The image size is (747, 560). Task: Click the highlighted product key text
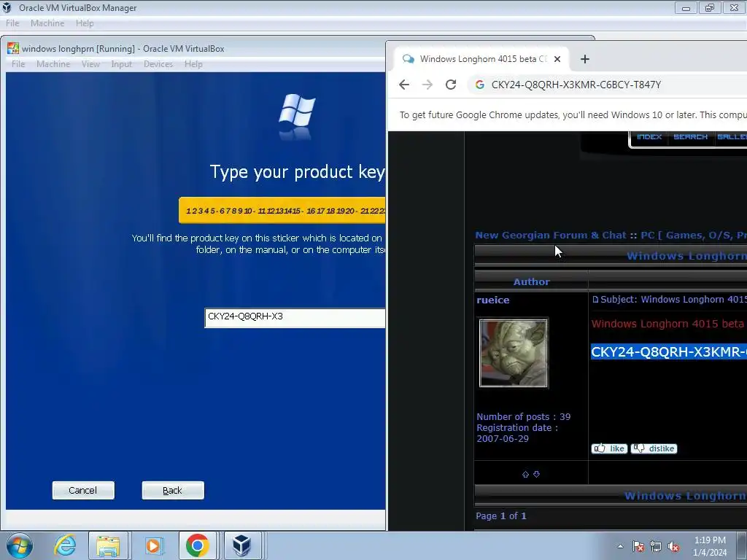pos(669,352)
